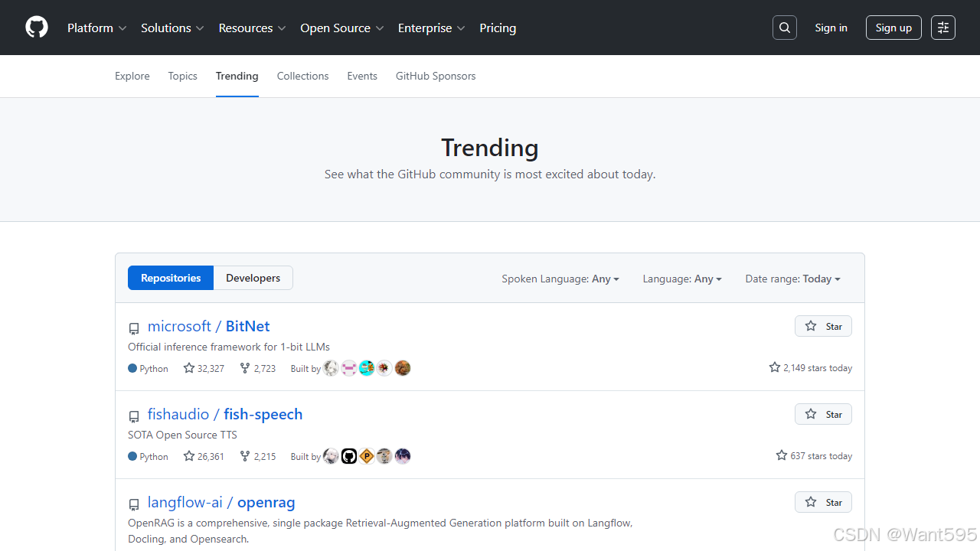Image resolution: width=980 pixels, height=551 pixels.
Task: Star the microsoft / BitNet repository
Action: point(823,326)
